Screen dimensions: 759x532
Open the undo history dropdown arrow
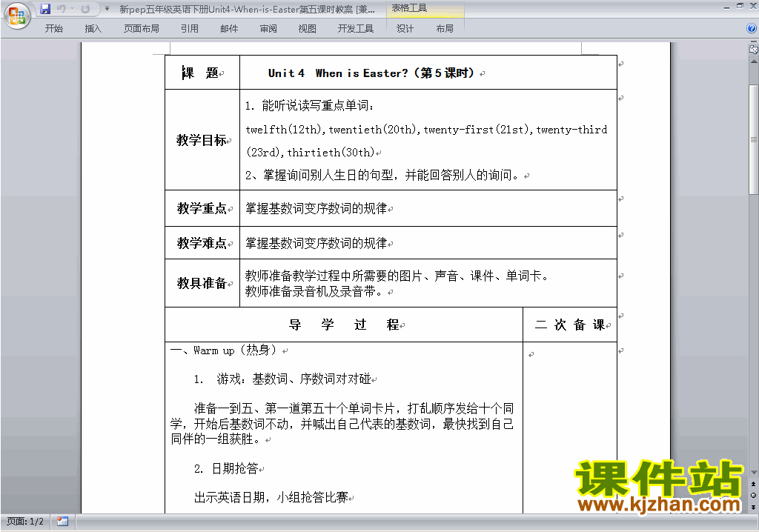[72, 9]
